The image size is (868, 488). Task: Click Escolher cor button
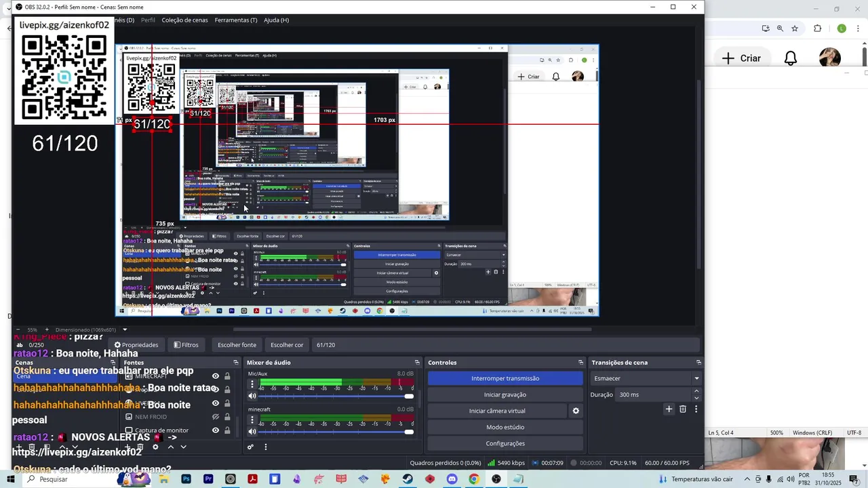pos(287,345)
